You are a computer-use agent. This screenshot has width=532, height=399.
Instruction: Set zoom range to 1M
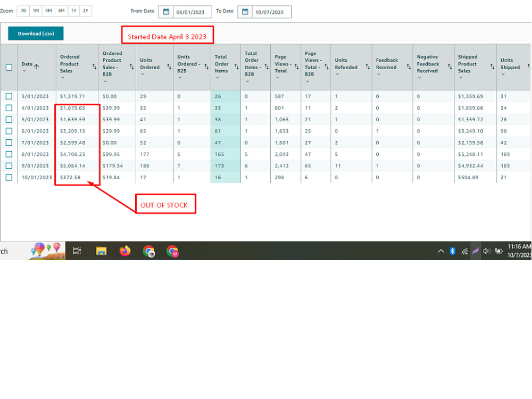point(36,11)
